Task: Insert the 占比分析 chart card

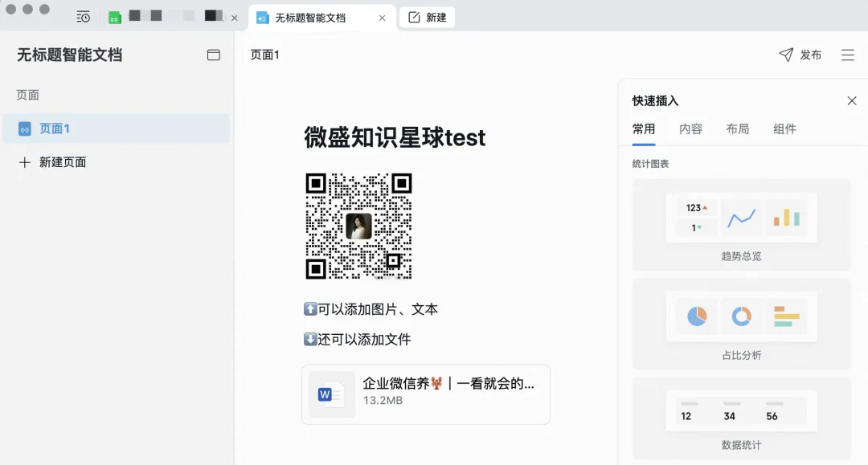Action: tap(741, 324)
